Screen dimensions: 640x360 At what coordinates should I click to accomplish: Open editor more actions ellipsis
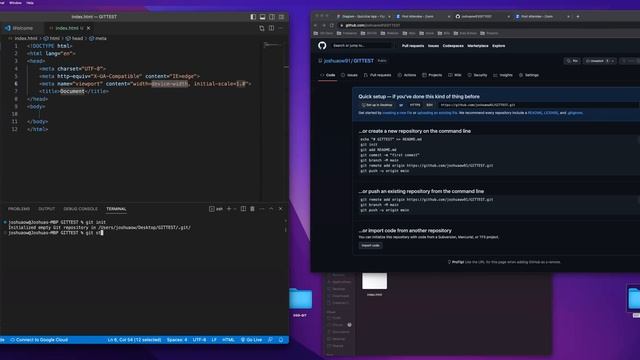281,28
